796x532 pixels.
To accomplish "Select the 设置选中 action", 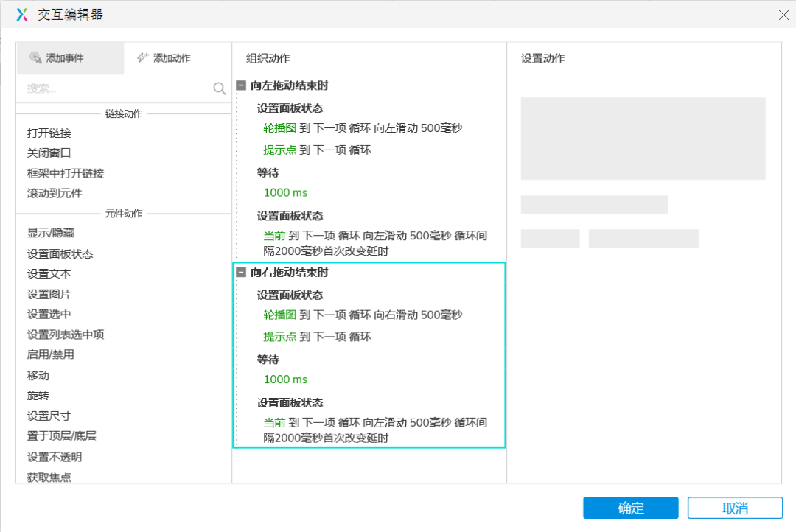I will point(49,314).
